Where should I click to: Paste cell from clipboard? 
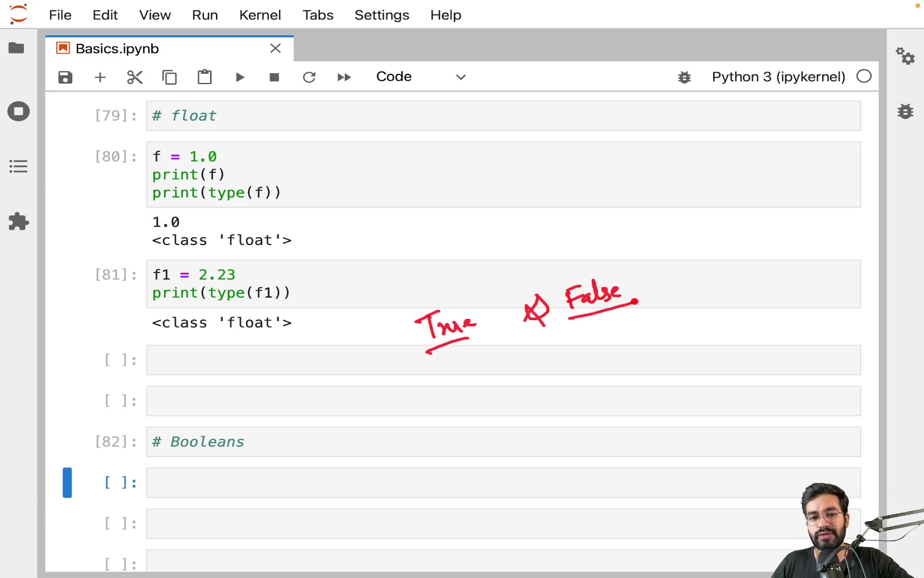[204, 77]
